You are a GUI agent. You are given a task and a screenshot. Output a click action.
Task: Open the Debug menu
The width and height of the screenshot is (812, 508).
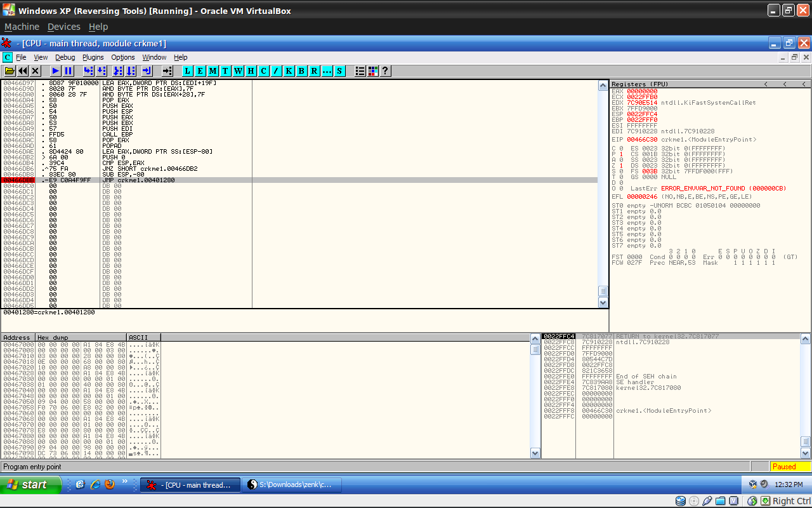tap(65, 57)
